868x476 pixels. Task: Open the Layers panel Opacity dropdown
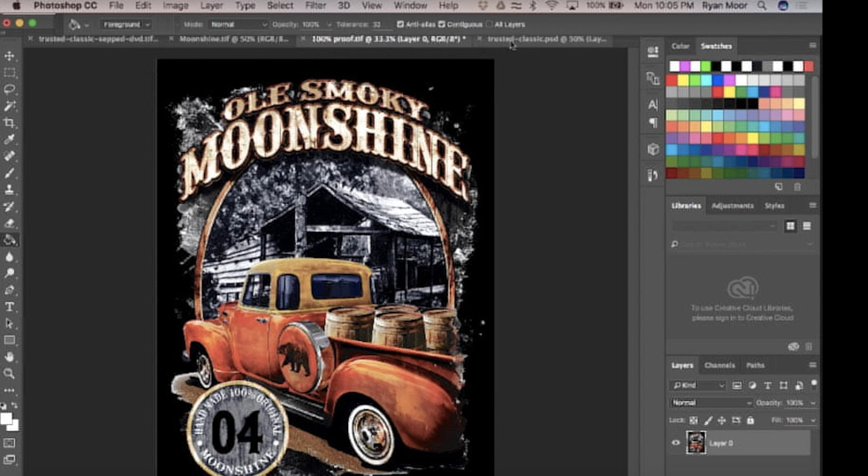click(x=813, y=403)
